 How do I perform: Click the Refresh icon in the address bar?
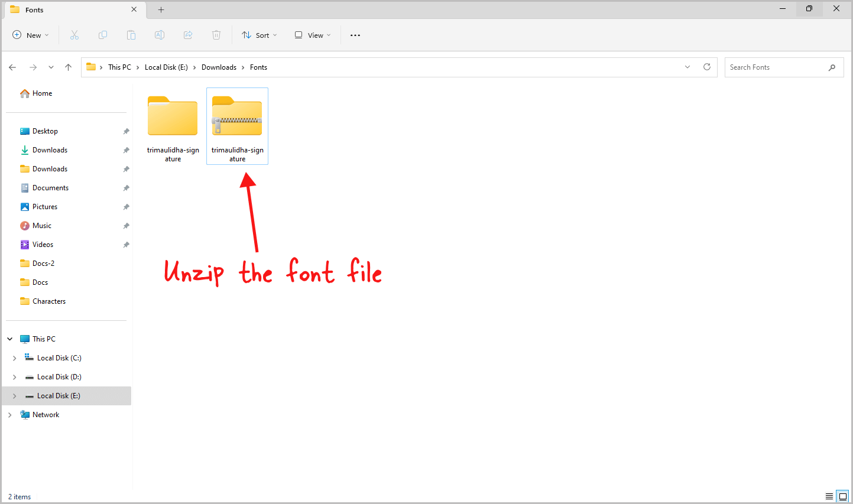707,67
